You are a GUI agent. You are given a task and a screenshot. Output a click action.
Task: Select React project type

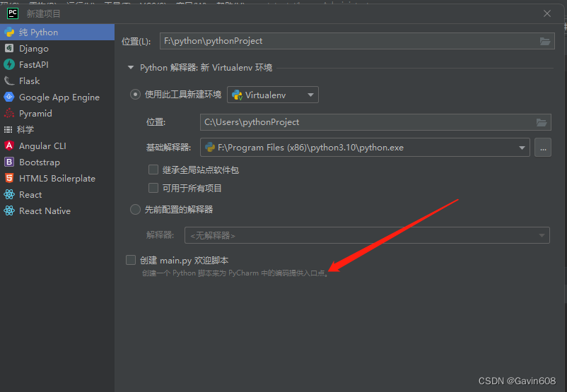coord(57,195)
